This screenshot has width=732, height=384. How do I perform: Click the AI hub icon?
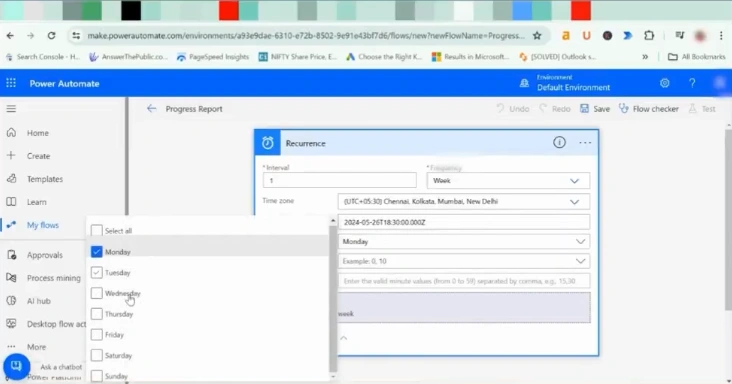tap(11, 300)
